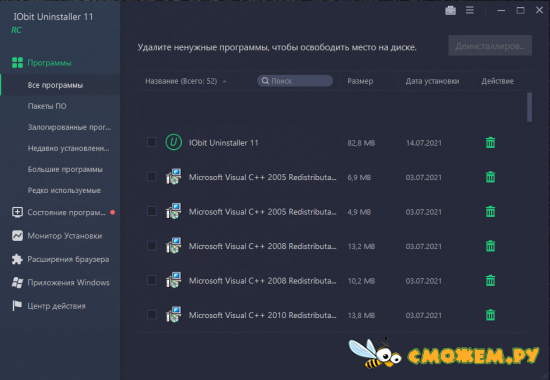Click trash icon for IObit Uninstaller 11

(x=490, y=143)
